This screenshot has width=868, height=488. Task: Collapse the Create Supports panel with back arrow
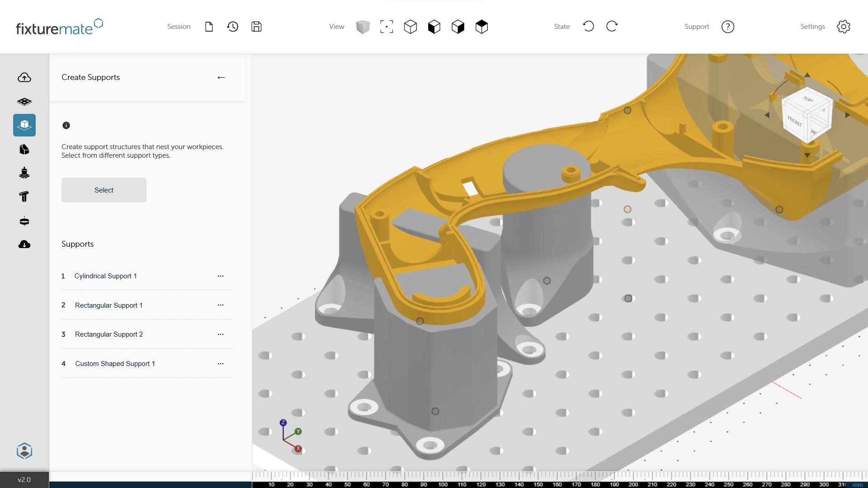[221, 77]
